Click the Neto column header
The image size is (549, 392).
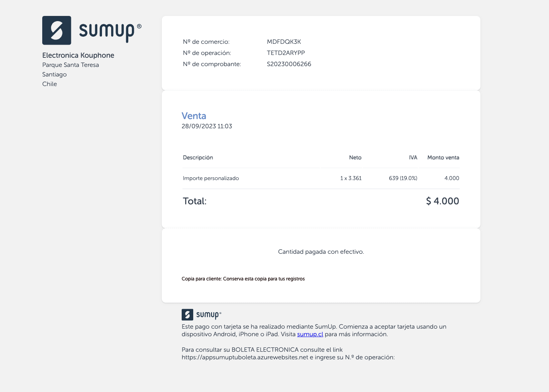click(x=355, y=158)
